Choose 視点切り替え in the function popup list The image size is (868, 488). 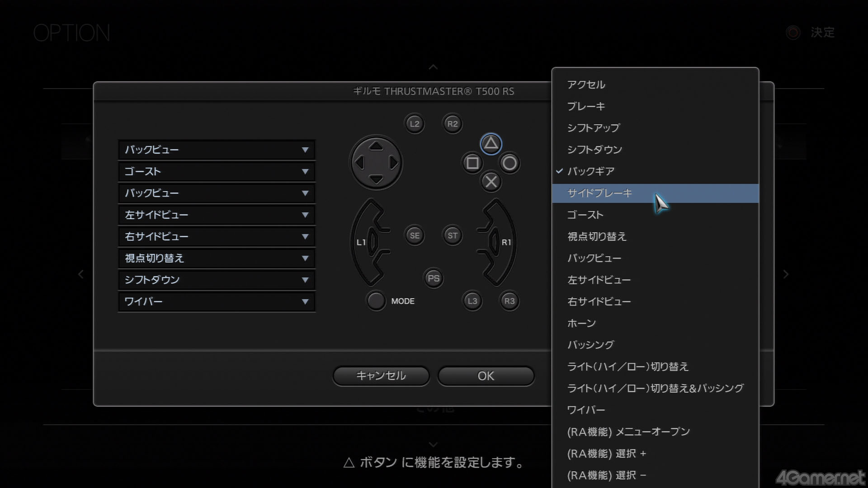(655, 236)
